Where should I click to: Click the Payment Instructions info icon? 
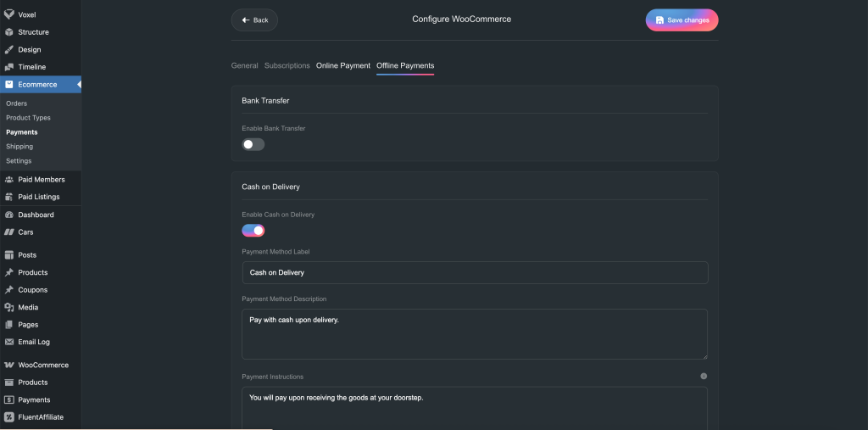coord(704,377)
